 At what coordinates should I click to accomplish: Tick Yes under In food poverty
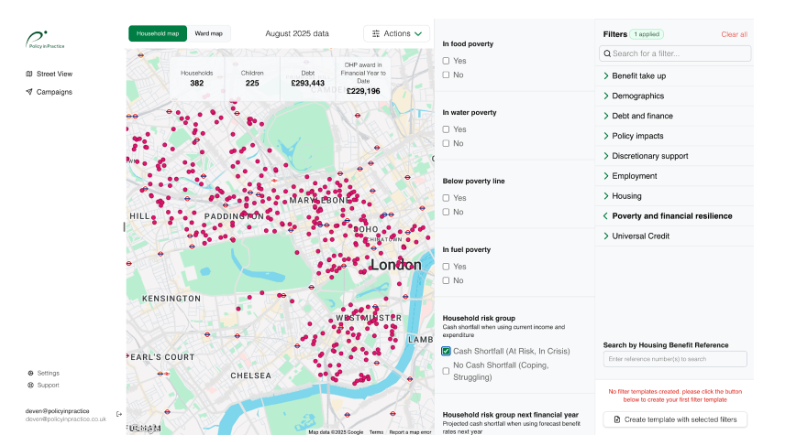pyautogui.click(x=446, y=61)
